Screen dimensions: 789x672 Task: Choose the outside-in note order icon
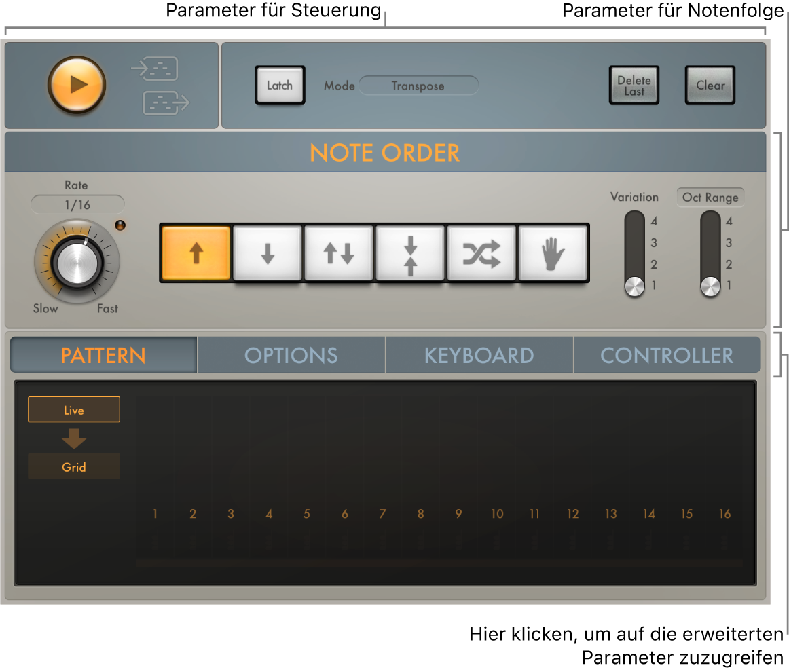coord(411,252)
